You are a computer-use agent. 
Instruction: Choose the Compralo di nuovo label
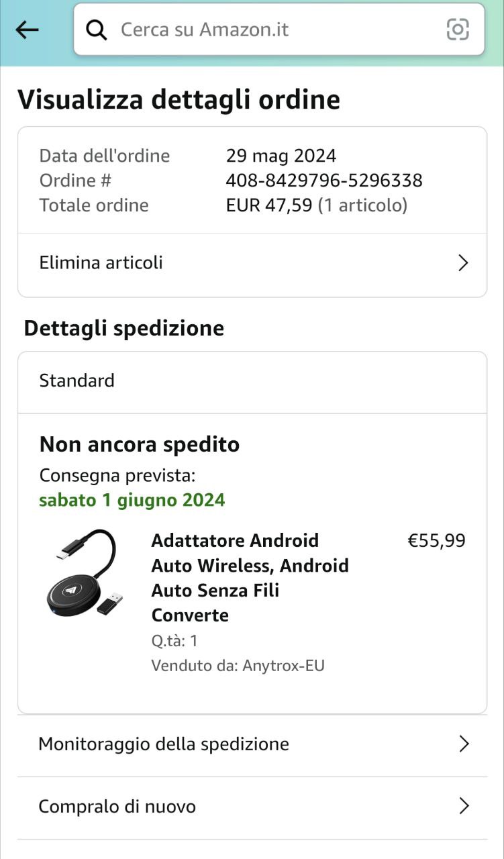[x=117, y=806]
